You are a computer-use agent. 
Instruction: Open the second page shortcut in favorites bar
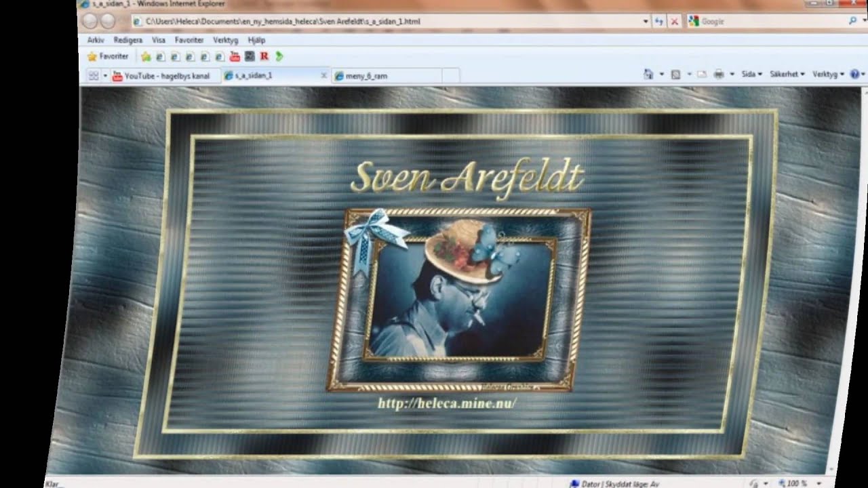(176, 57)
